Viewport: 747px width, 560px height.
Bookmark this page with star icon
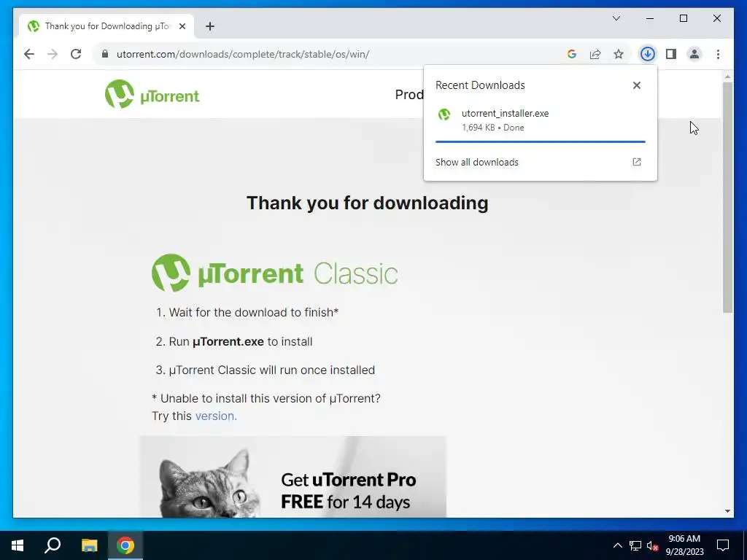(x=619, y=54)
